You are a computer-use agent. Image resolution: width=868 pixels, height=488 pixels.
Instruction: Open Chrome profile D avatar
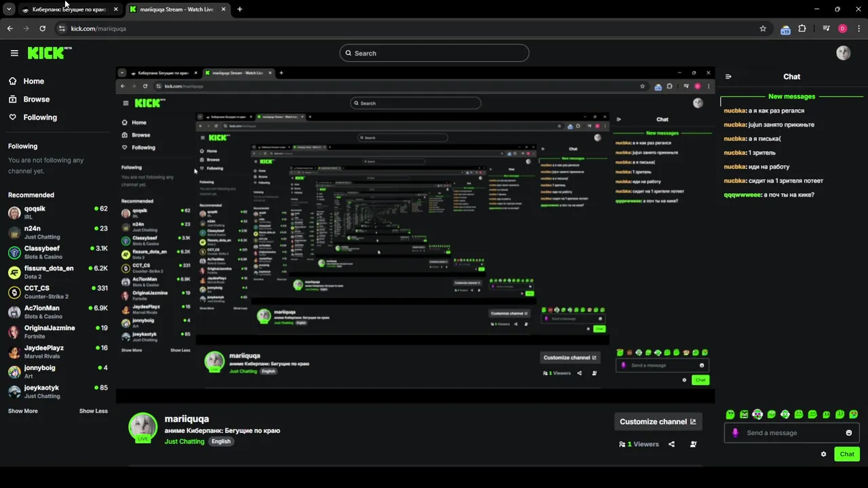[843, 28]
